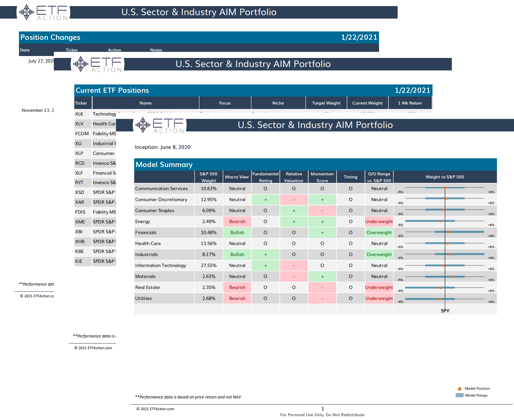Screen dimensions: 514x420
Task: Select the Focus column header
Action: click(225, 103)
